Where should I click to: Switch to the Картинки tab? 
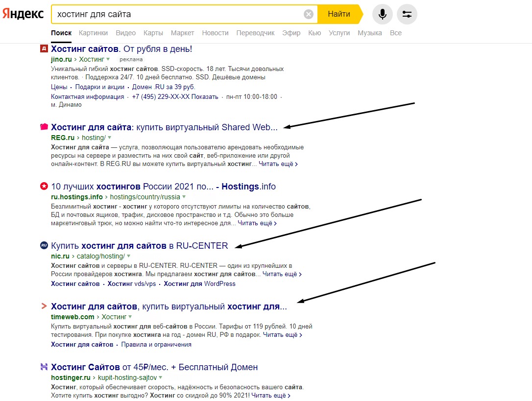93,33
